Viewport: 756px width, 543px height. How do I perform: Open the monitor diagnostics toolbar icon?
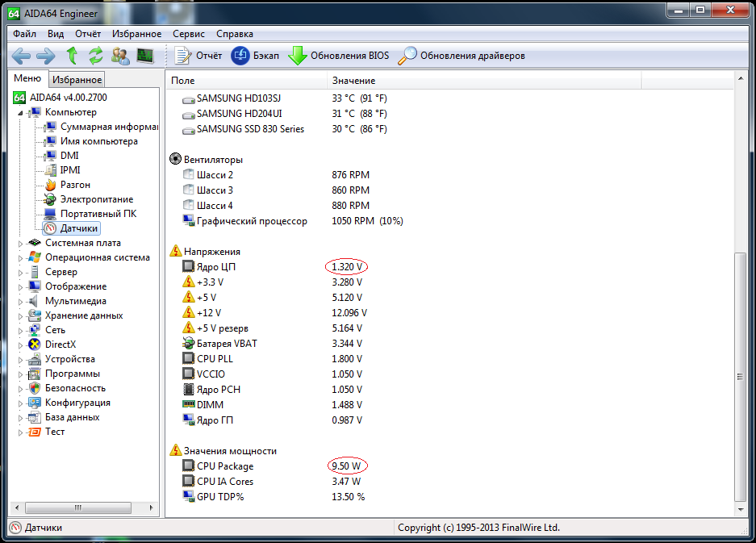coord(145,56)
